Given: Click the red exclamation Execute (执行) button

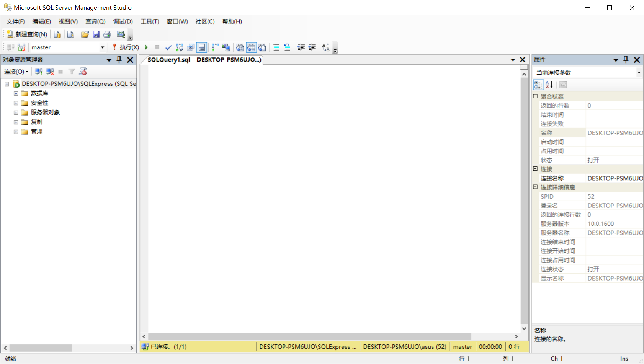Looking at the screenshot, I should [126, 47].
